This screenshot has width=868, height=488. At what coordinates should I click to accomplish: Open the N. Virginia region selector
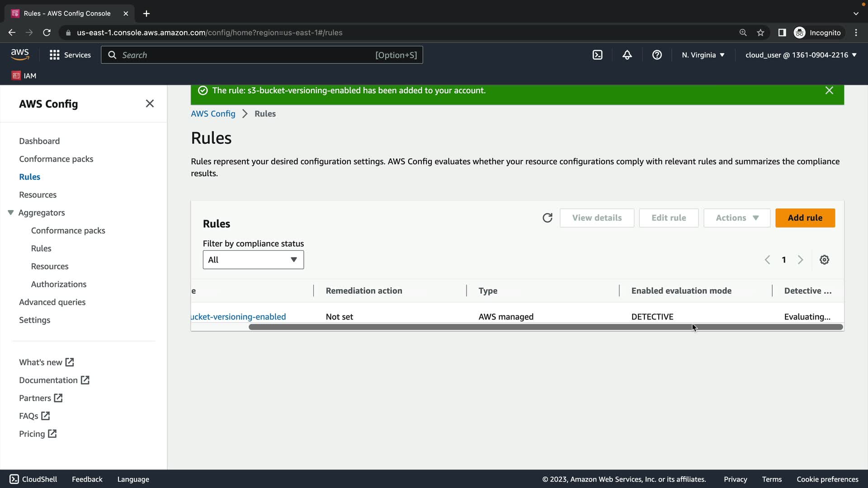tap(703, 55)
